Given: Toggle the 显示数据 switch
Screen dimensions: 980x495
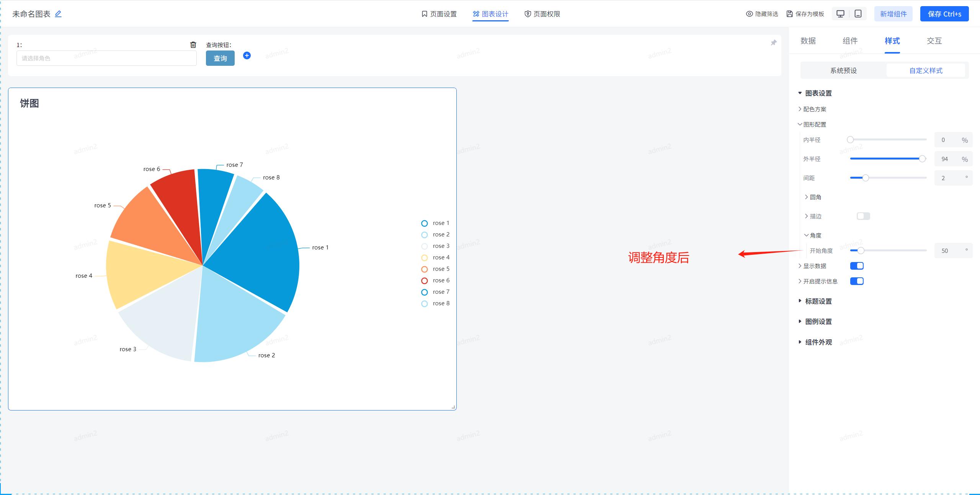Looking at the screenshot, I should click(x=857, y=266).
